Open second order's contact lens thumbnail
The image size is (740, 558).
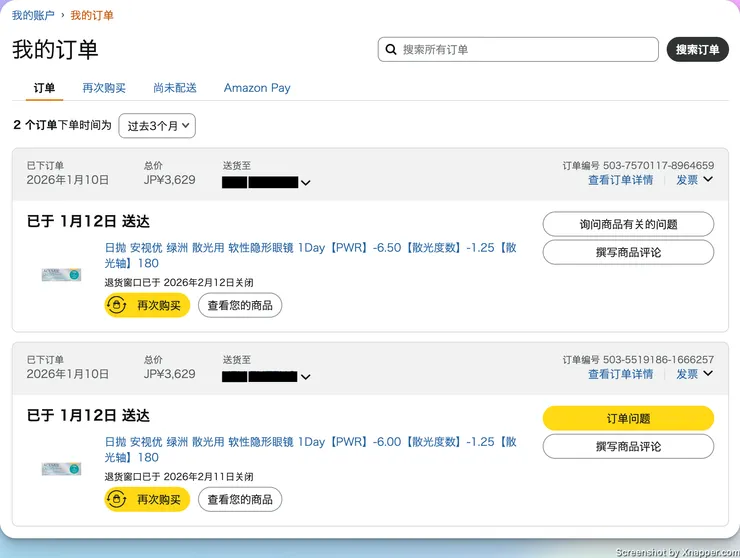coord(61,468)
